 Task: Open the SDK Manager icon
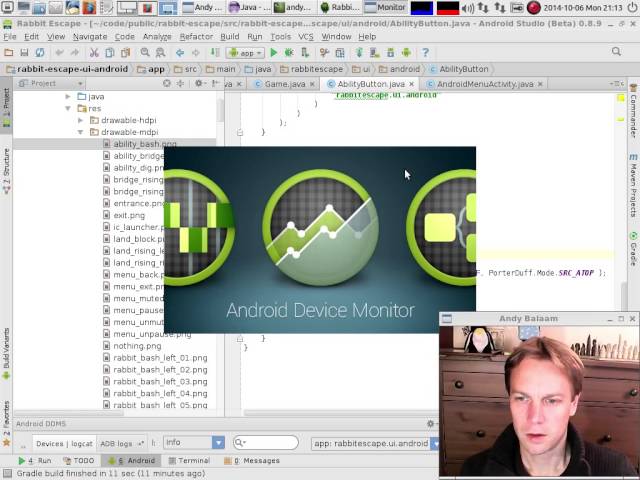click(391, 53)
